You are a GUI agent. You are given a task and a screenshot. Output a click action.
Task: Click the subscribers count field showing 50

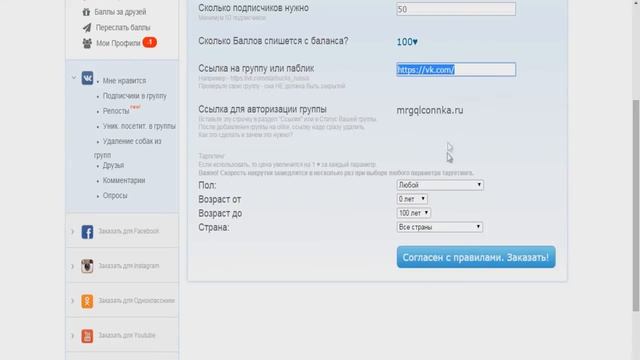point(456,9)
